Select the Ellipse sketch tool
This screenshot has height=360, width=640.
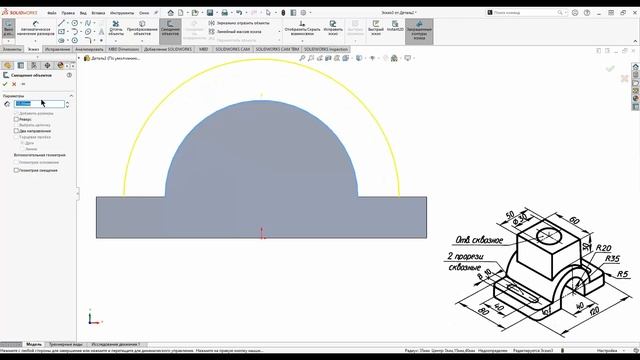pyautogui.click(x=88, y=31)
